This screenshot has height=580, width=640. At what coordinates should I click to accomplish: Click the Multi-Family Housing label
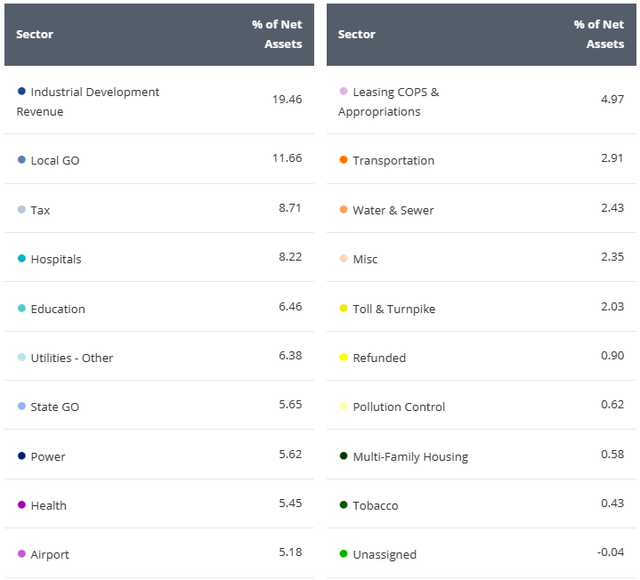click(x=410, y=457)
